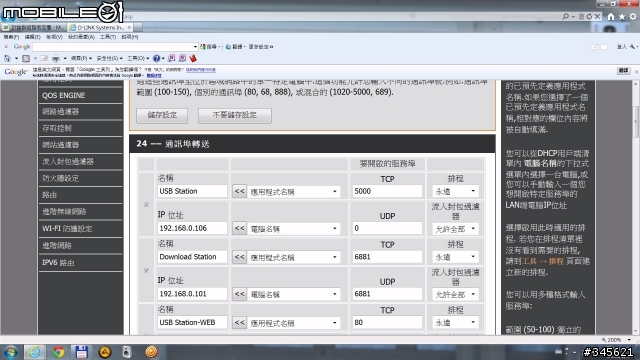Launch Chrome from the taskbar
Screen dimensions: 640x360
tap(58, 352)
